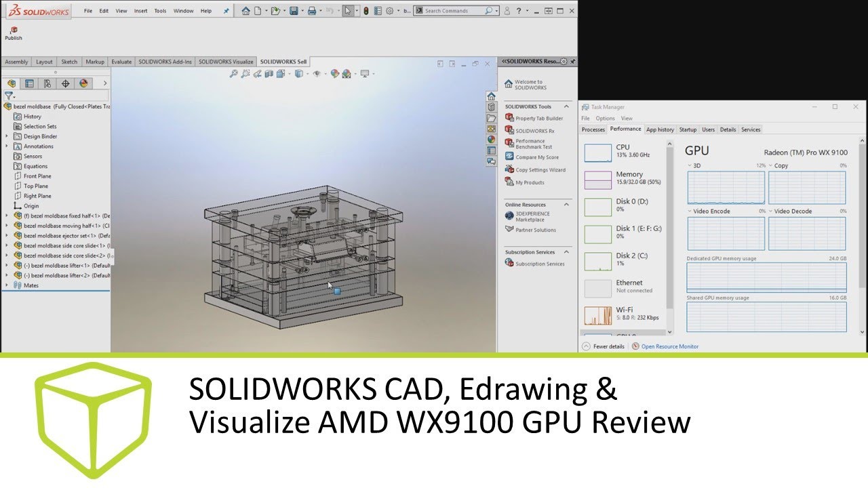Expand the bezel moldbase fixed half component
Viewport: 868px width, 488px height.
point(7,216)
